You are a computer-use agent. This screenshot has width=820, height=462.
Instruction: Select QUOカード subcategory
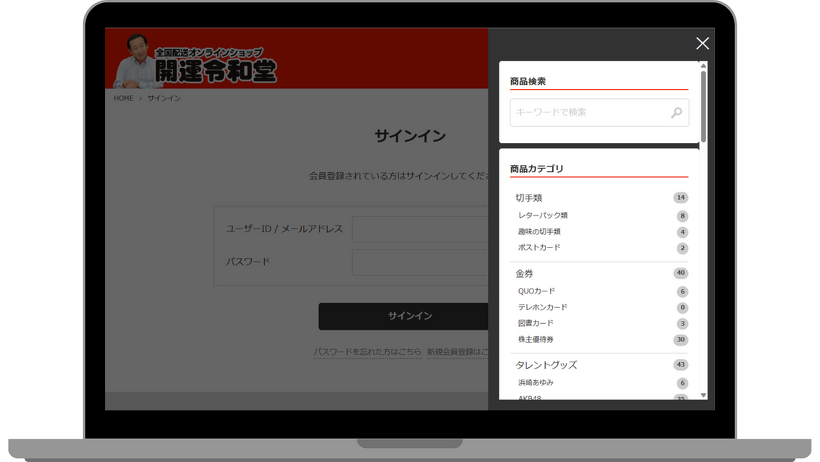click(536, 291)
